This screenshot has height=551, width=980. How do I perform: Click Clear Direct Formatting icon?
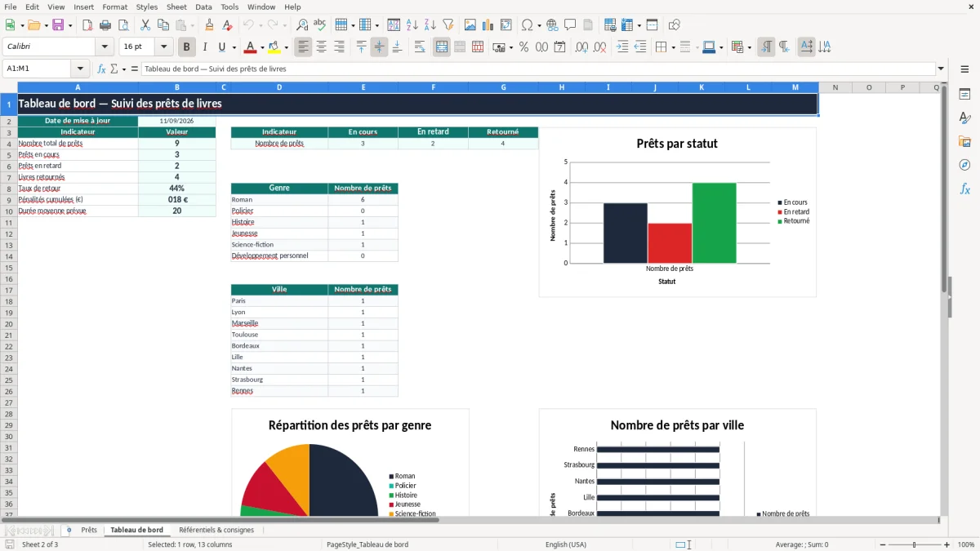[228, 25]
